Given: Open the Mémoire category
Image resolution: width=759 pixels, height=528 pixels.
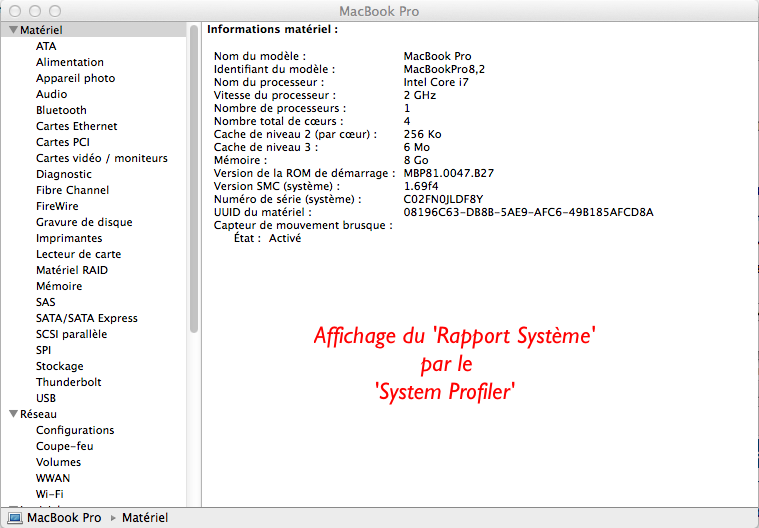Looking at the screenshot, I should pyautogui.click(x=59, y=286).
